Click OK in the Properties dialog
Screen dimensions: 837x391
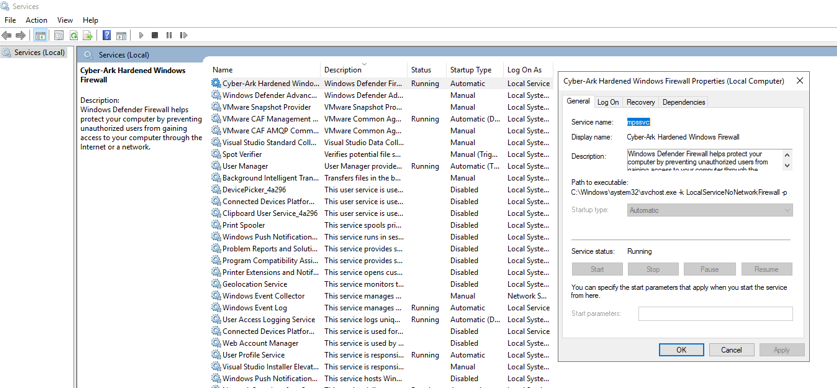pyautogui.click(x=681, y=350)
